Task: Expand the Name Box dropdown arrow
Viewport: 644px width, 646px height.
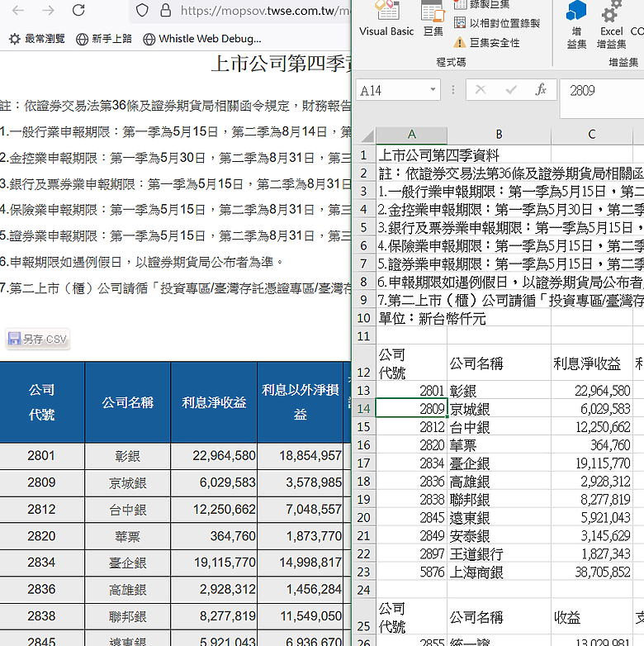Action: 433,90
